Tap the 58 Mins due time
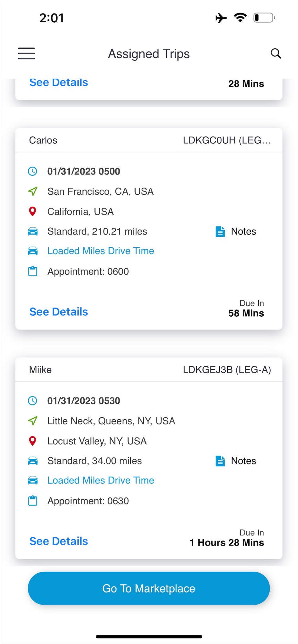This screenshot has height=644, width=298. [246, 313]
